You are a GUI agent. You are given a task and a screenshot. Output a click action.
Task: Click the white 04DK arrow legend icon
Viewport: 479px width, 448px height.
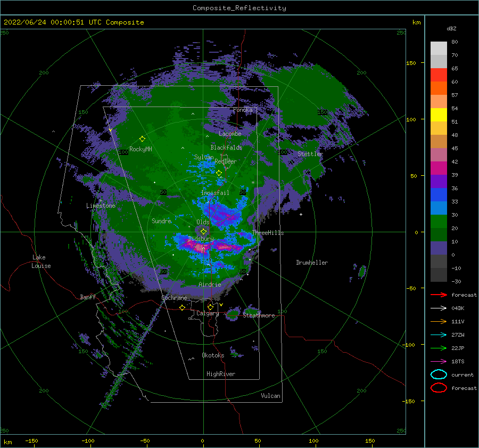point(439,308)
